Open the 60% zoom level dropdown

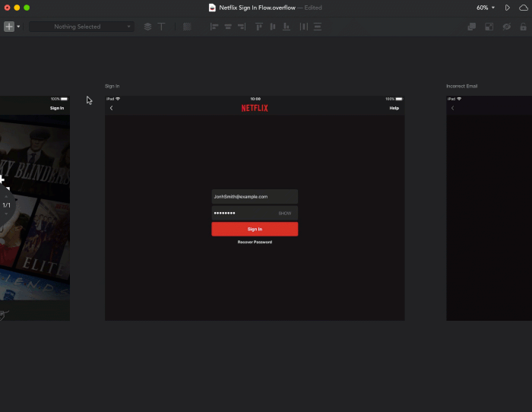pyautogui.click(x=486, y=8)
